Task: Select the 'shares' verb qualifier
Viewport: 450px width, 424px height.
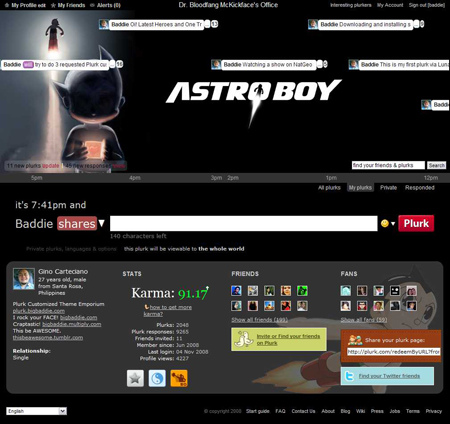Action: click(77, 223)
